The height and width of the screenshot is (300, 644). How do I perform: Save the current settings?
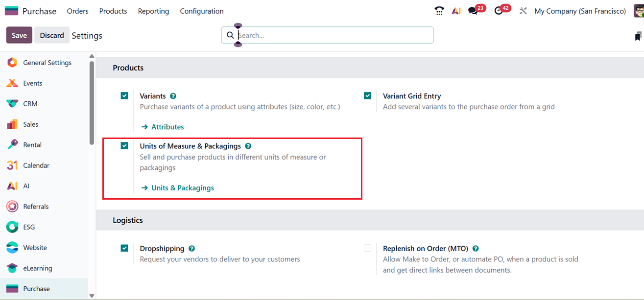(x=19, y=35)
